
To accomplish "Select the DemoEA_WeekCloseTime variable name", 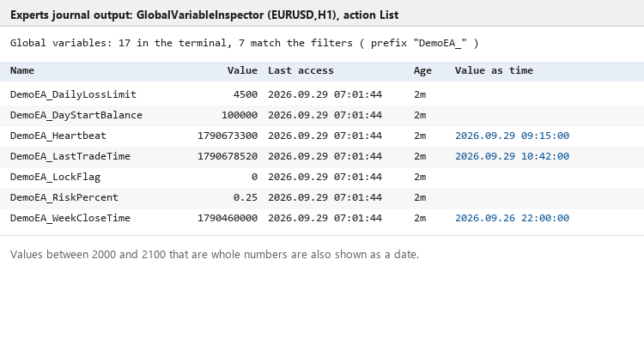I will pos(70,218).
